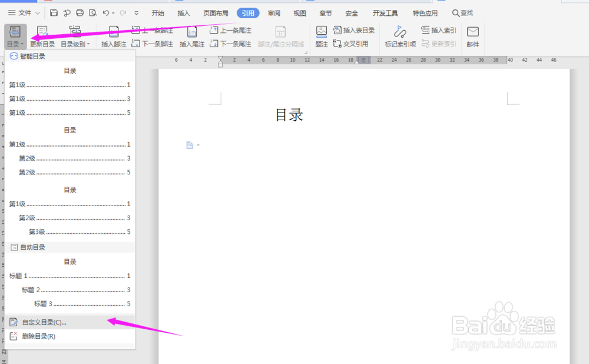Switch to the 审阅 (Review) tab
The height and width of the screenshot is (364, 589).
[273, 12]
